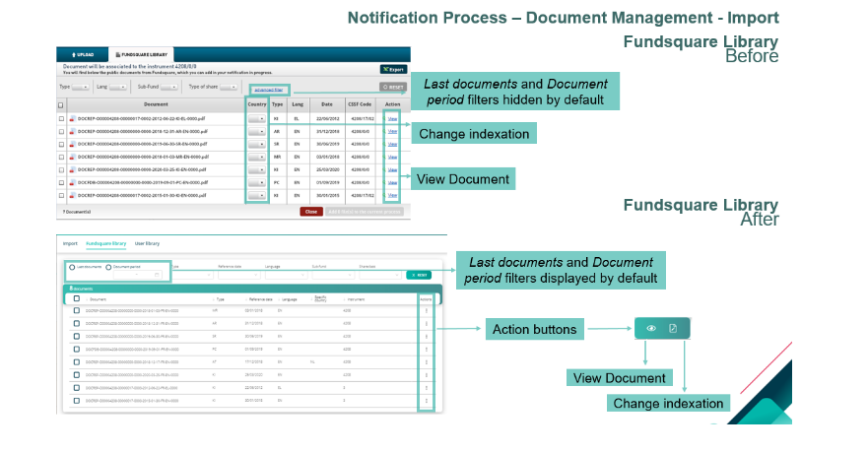Image resolution: width=868 pixels, height=453 pixels.
Task: Switch to the Fundsquare Library tab in Before panel
Action: pos(141,55)
